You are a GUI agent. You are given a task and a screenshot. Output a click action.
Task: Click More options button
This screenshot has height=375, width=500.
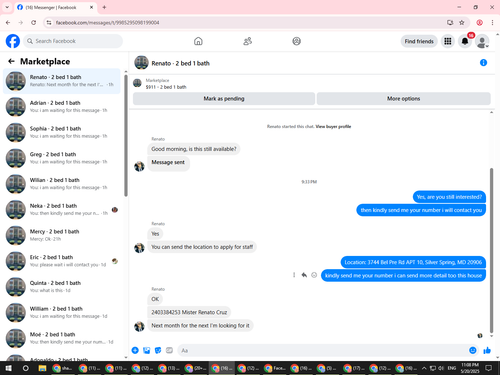pos(403,99)
